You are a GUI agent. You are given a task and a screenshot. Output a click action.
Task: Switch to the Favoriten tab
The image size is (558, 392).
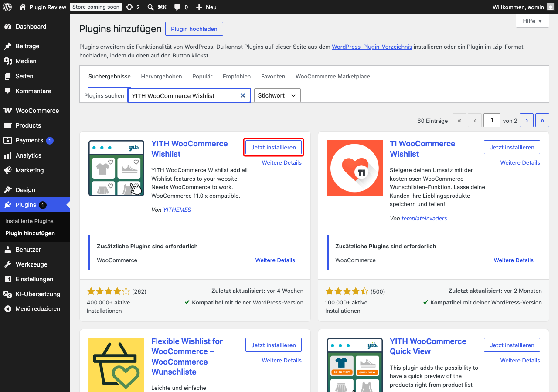click(x=273, y=76)
